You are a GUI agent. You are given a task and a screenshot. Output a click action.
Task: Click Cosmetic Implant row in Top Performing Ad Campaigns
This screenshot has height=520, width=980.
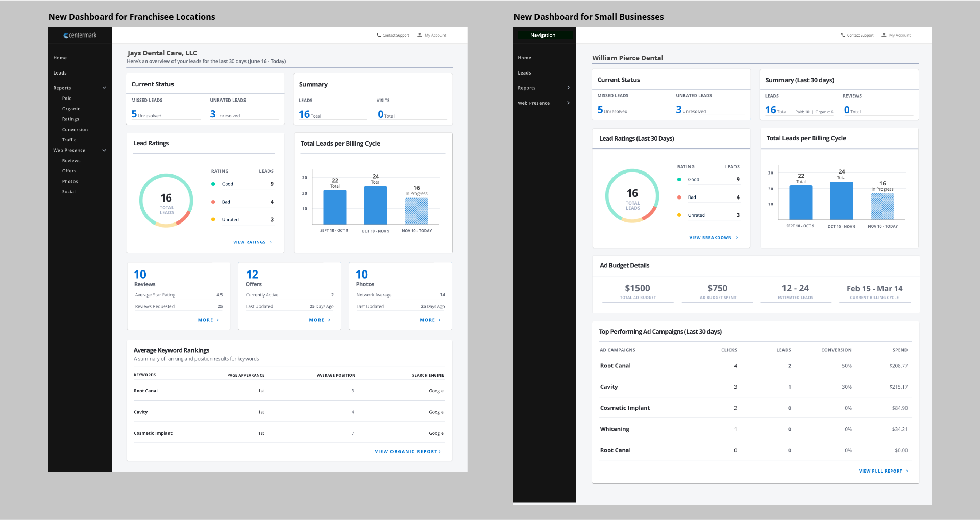point(755,408)
